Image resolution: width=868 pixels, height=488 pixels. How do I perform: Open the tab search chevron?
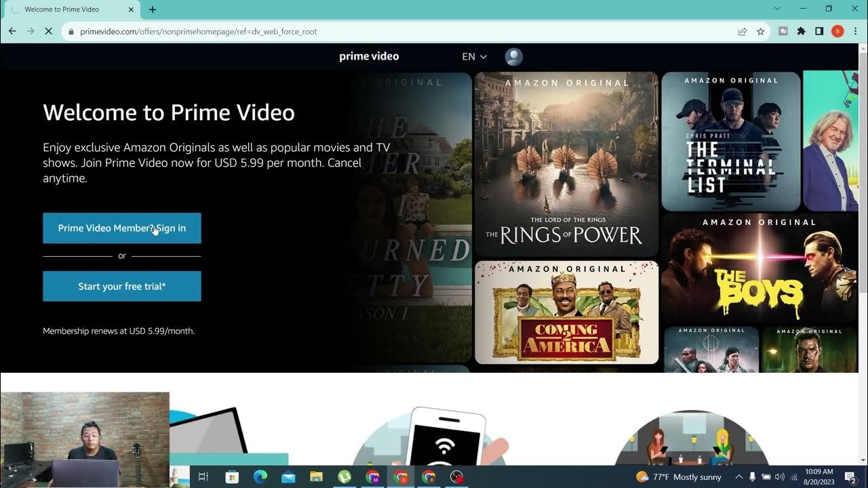pyautogui.click(x=777, y=9)
